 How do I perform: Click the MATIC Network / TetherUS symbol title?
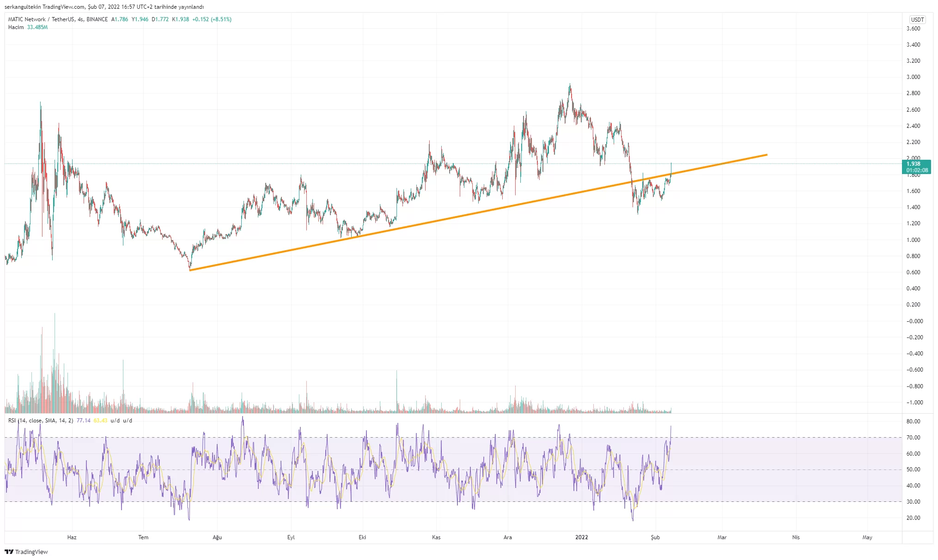click(41, 19)
